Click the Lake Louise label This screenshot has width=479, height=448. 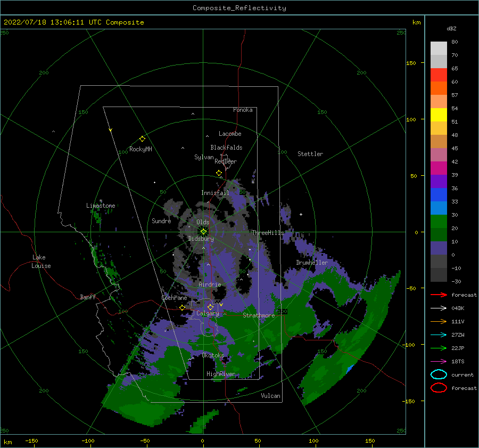pos(41,262)
